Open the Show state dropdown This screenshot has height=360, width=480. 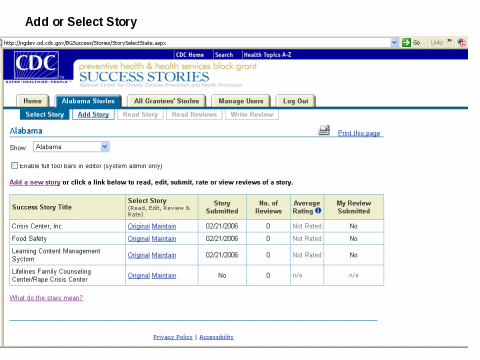coord(71,147)
